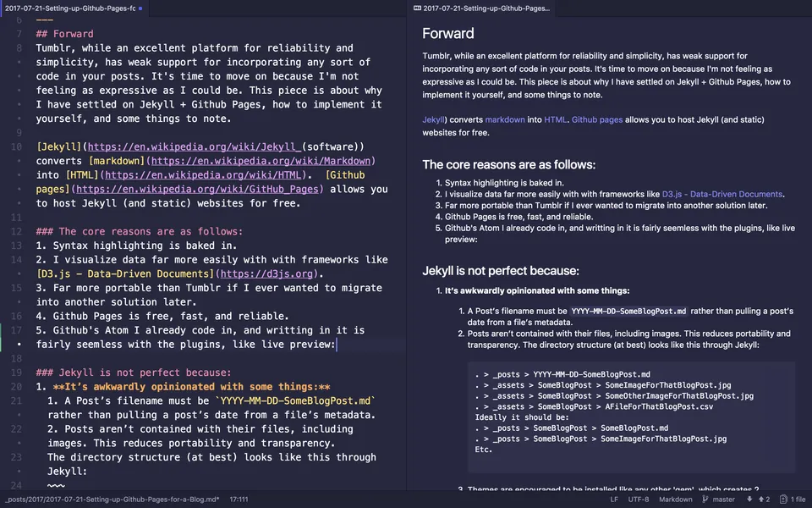Click the '## Forward' heading in editor
Image resolution: width=812 pixels, height=508 pixels.
pos(65,34)
